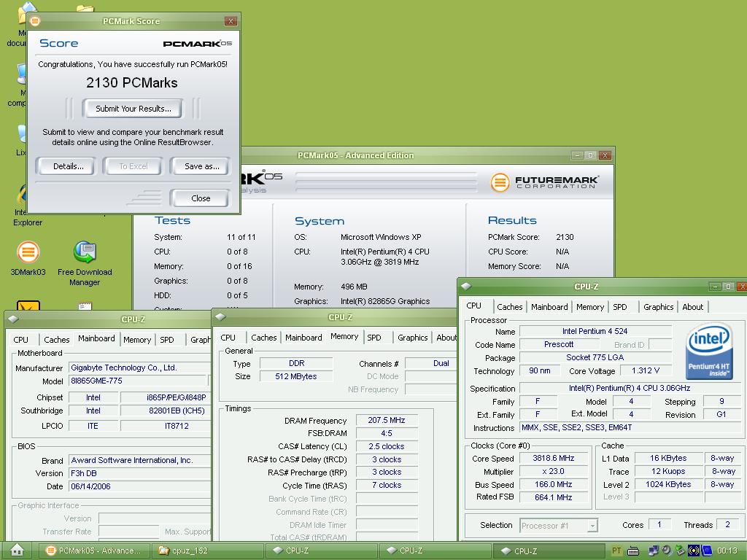The height and width of the screenshot is (560, 747).
Task: Click the Size 512 MBytes value
Action: pyautogui.click(x=296, y=376)
